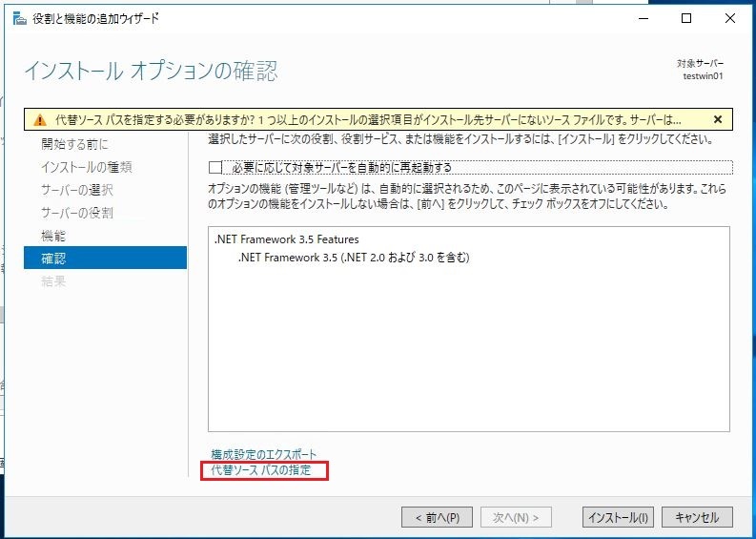This screenshot has height=539, width=756.
Task: Maximize the wizard window
Action: click(x=686, y=18)
